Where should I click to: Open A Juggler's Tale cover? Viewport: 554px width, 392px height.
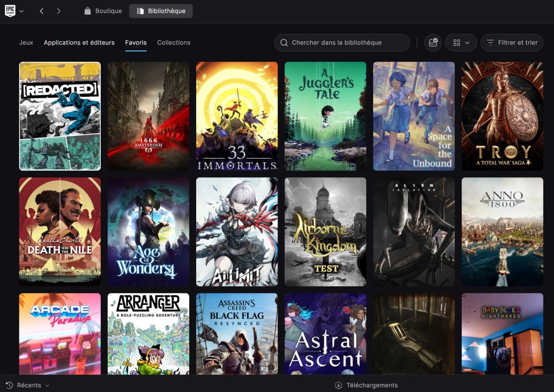325,116
